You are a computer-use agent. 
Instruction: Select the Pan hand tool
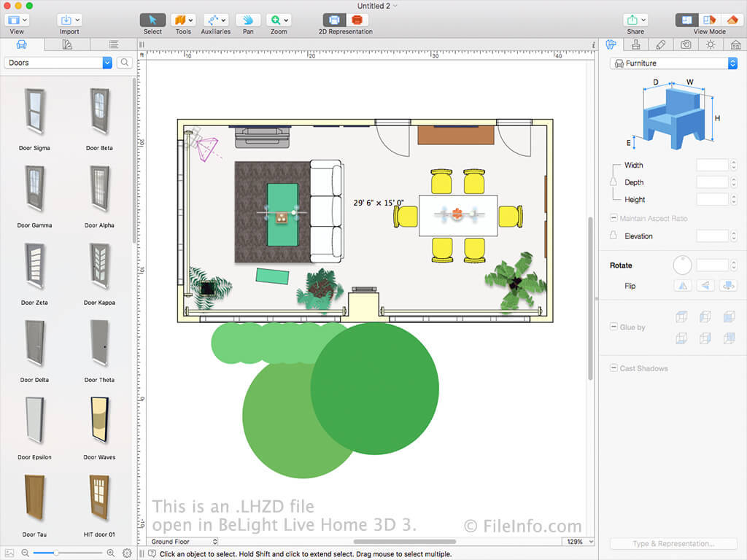248,20
